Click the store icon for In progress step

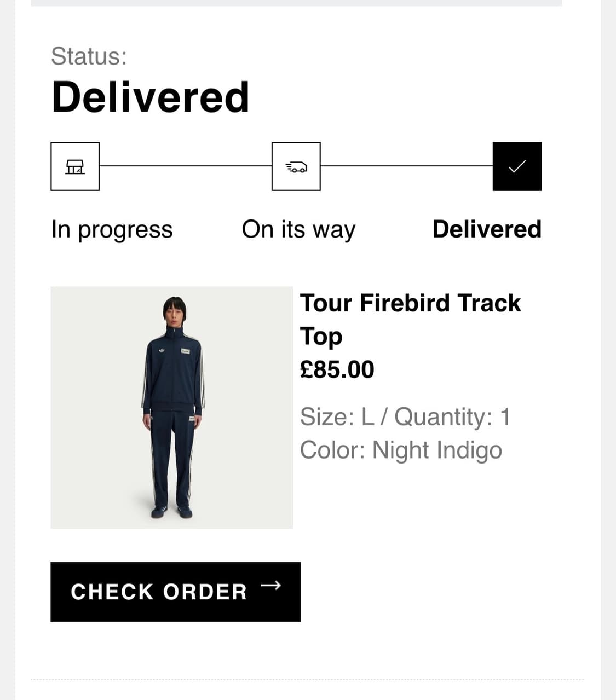(75, 166)
